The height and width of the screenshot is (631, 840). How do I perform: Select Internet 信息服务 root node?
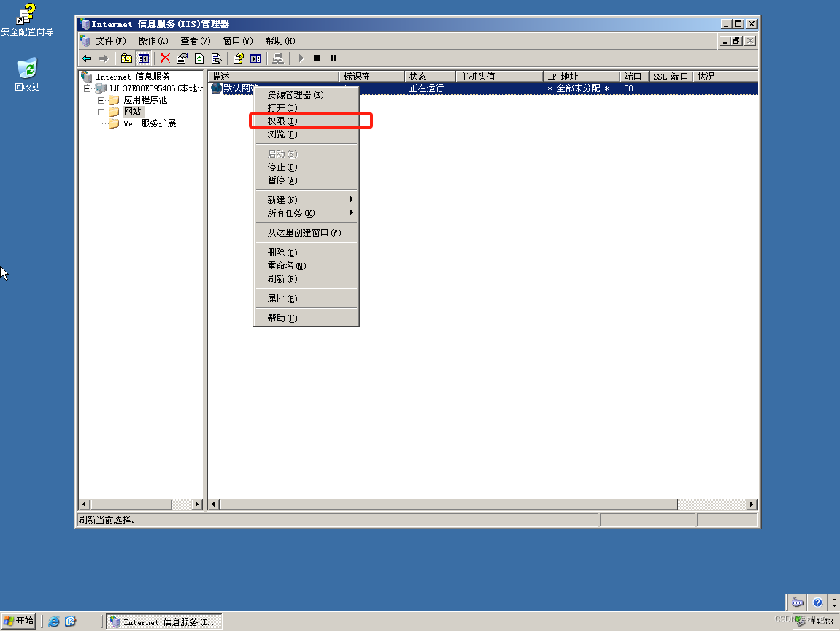(x=132, y=77)
